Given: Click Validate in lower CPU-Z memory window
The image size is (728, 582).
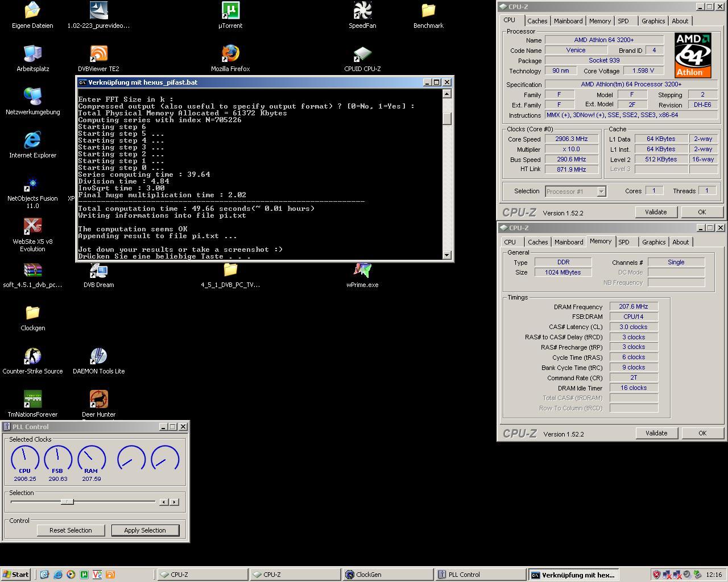Looking at the screenshot, I should click(x=656, y=433).
